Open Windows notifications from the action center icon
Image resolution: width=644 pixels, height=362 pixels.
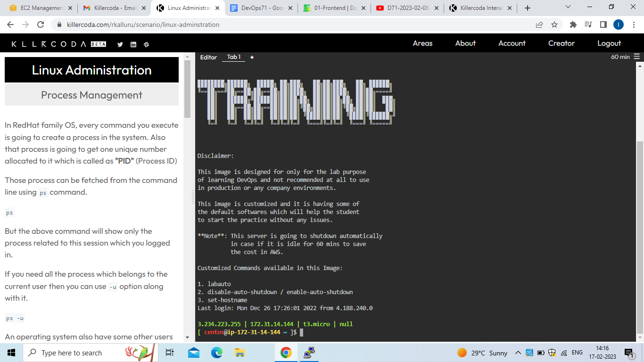(x=629, y=353)
